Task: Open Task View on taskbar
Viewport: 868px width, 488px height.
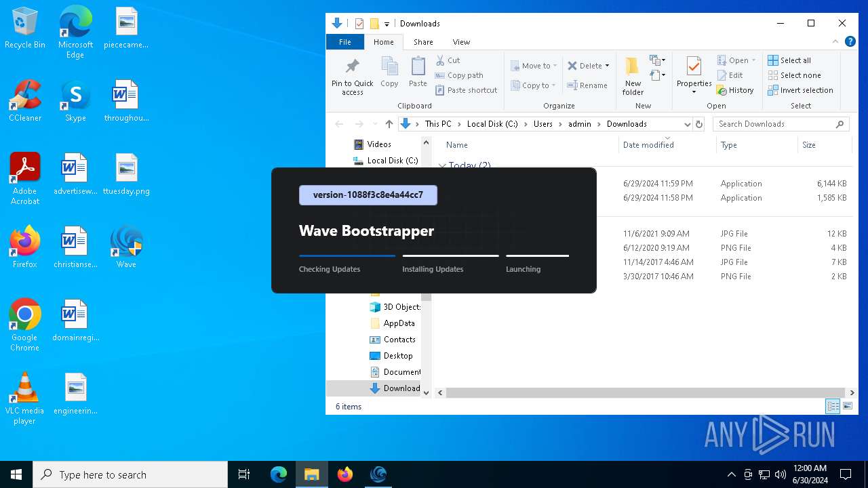Action: tap(244, 474)
